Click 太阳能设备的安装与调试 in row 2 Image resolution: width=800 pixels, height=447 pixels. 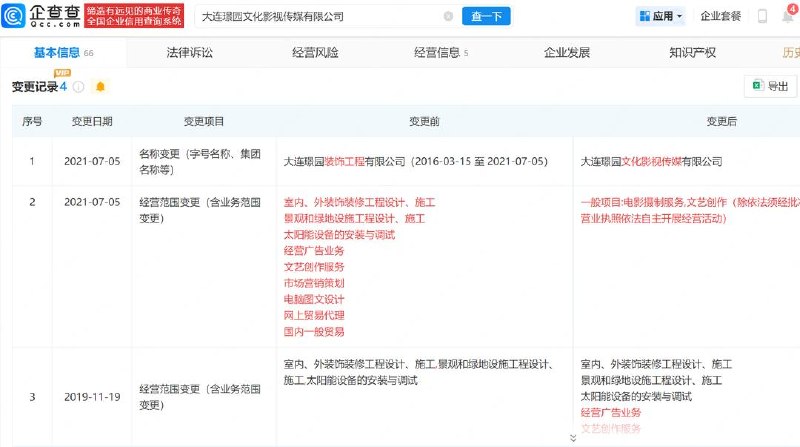pos(339,235)
